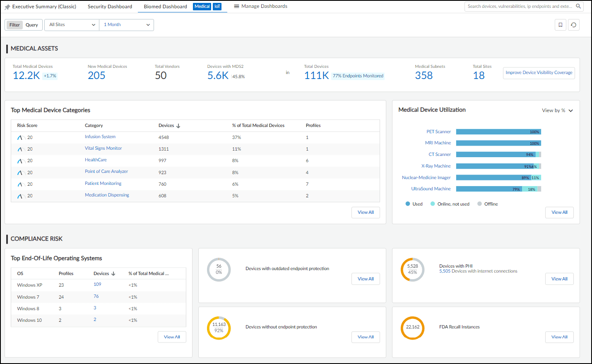Open the Biomed Dashboard tab
The image size is (592, 364).
point(165,7)
